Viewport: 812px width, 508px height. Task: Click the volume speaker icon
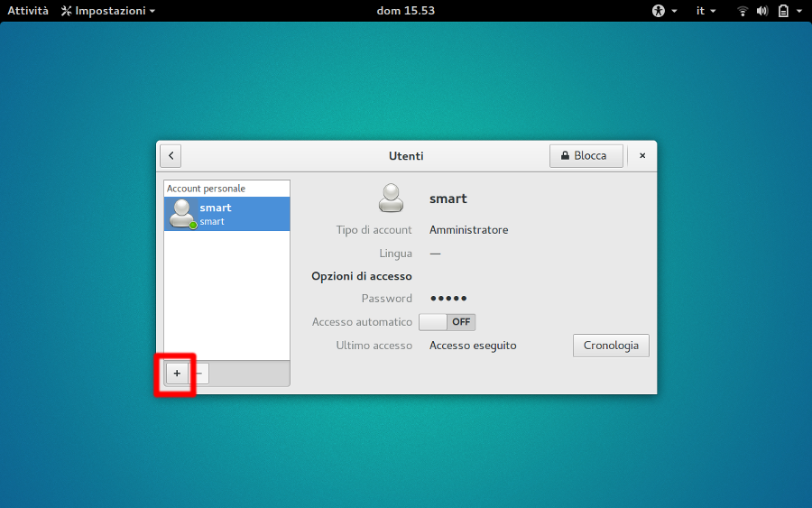coord(762,11)
